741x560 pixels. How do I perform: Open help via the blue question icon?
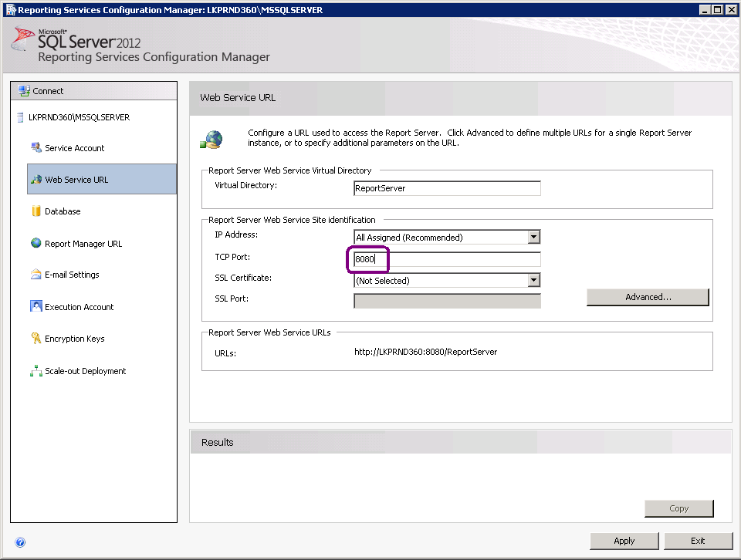coord(20,542)
